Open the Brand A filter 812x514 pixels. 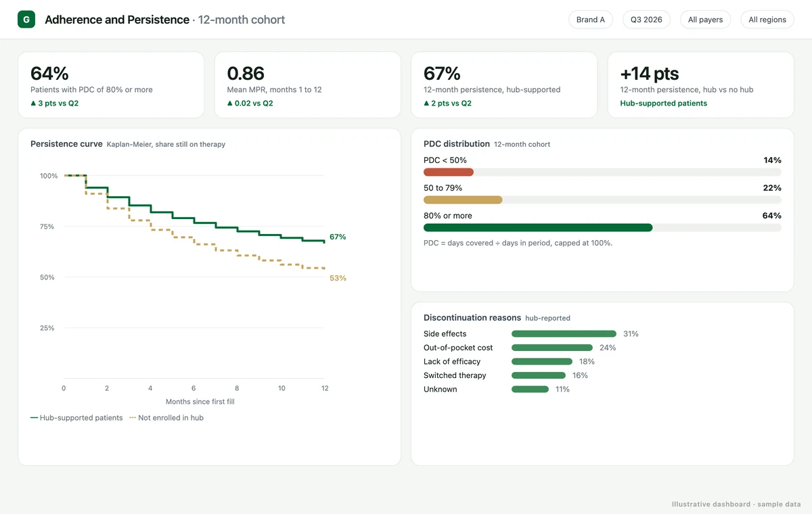click(x=591, y=20)
